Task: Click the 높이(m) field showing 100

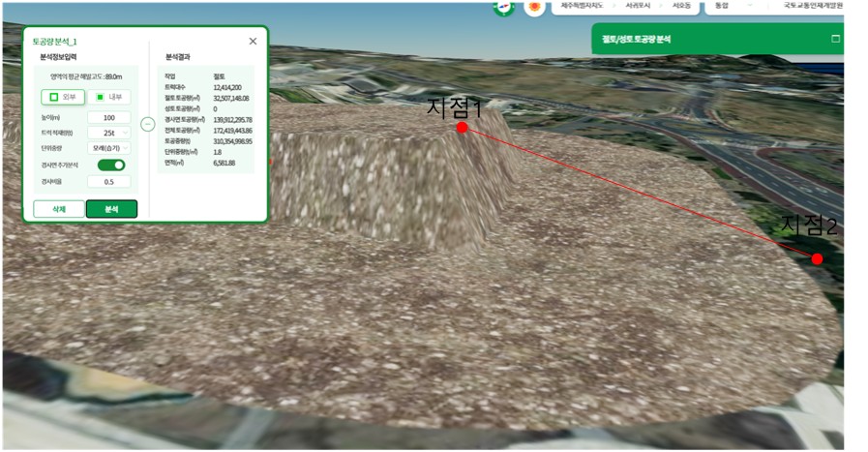Action: tap(109, 117)
